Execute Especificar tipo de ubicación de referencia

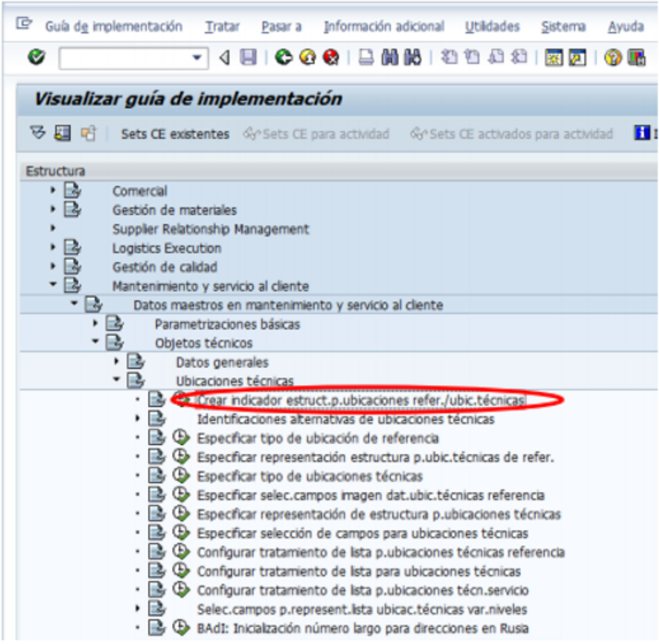tap(181, 437)
